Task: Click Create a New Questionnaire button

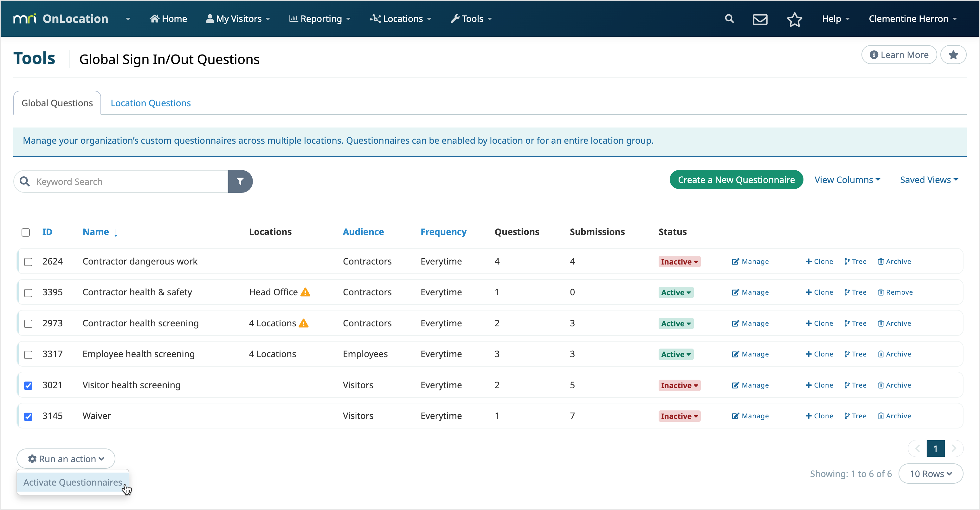Action: pyautogui.click(x=736, y=180)
